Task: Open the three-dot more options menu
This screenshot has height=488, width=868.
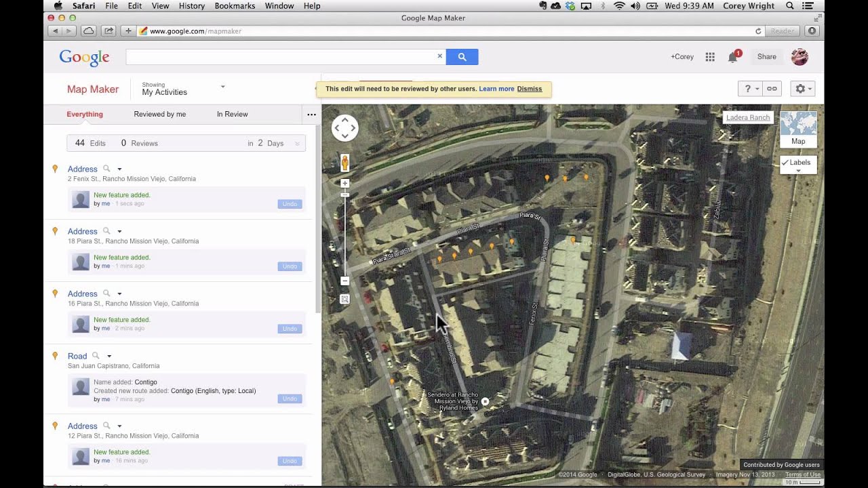Action: (311, 115)
